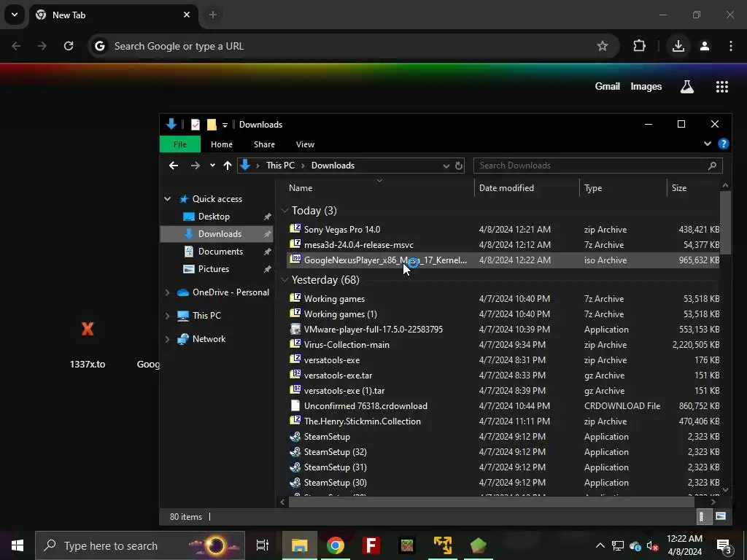Expand the Network tree node

(x=168, y=339)
